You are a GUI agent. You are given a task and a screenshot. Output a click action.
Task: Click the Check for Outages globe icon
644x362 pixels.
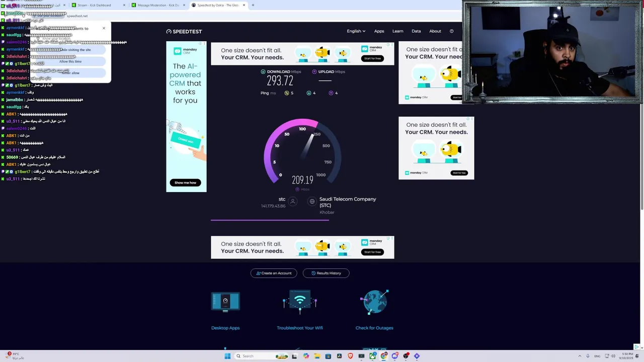coord(374,302)
